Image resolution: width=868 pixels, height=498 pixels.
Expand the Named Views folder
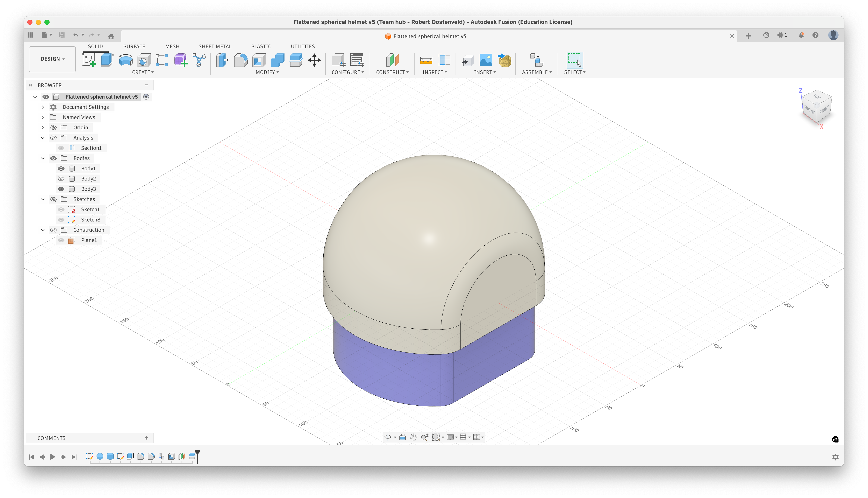pos(43,117)
